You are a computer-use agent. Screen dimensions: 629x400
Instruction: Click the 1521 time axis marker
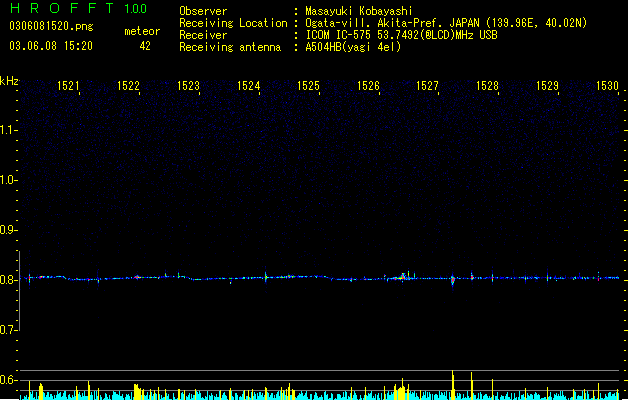click(68, 86)
